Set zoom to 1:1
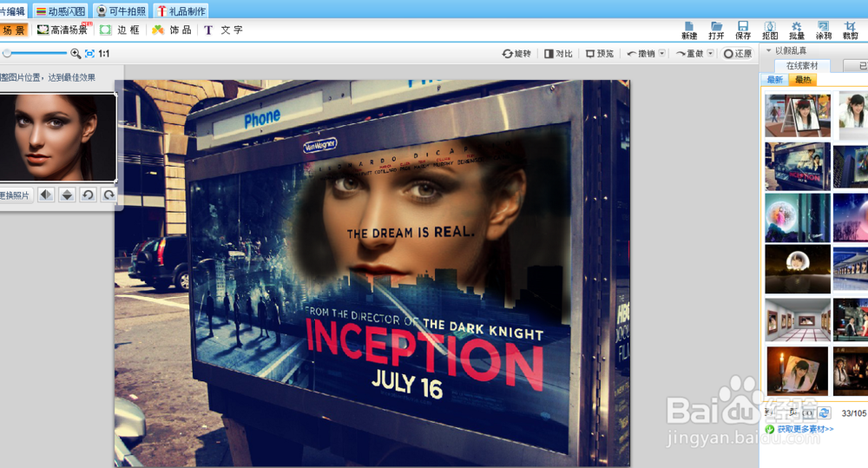The height and width of the screenshot is (468, 868). point(104,54)
